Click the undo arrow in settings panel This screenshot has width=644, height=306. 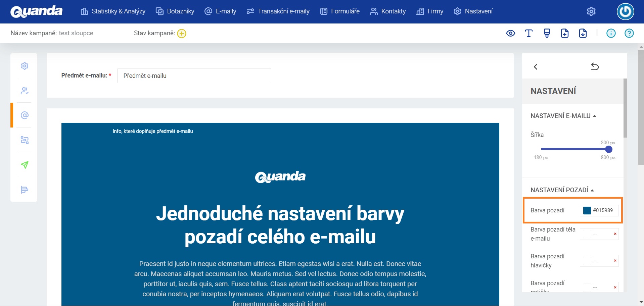point(595,66)
